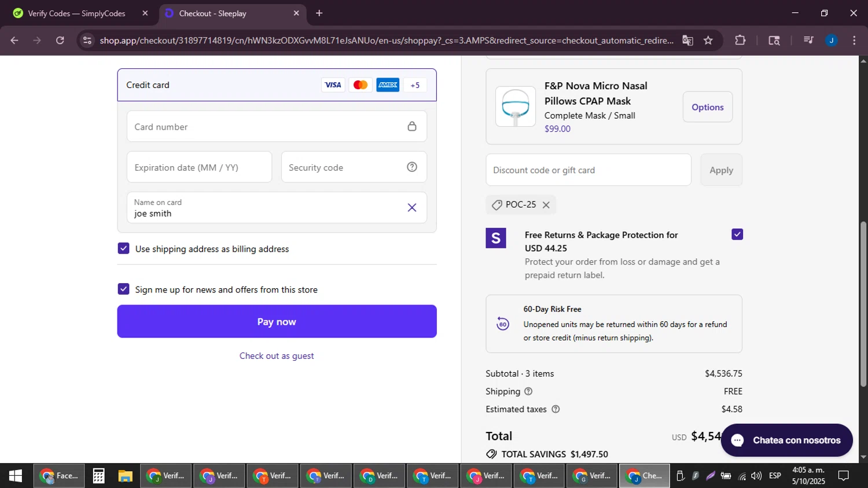Image resolution: width=868 pixels, height=488 pixels.
Task: Click the ESP language indicator
Action: 775,476
